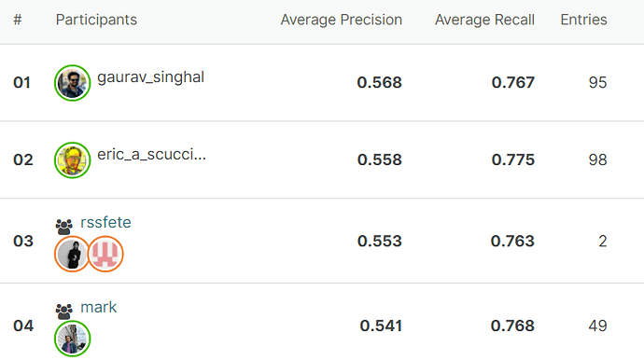Open the mark team page link
Screen dimensions: 644x360
tap(99, 307)
